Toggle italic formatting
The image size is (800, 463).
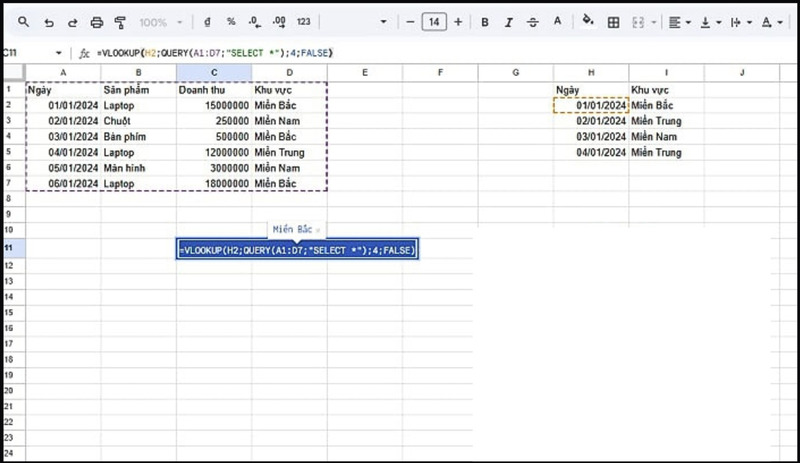pos(509,22)
